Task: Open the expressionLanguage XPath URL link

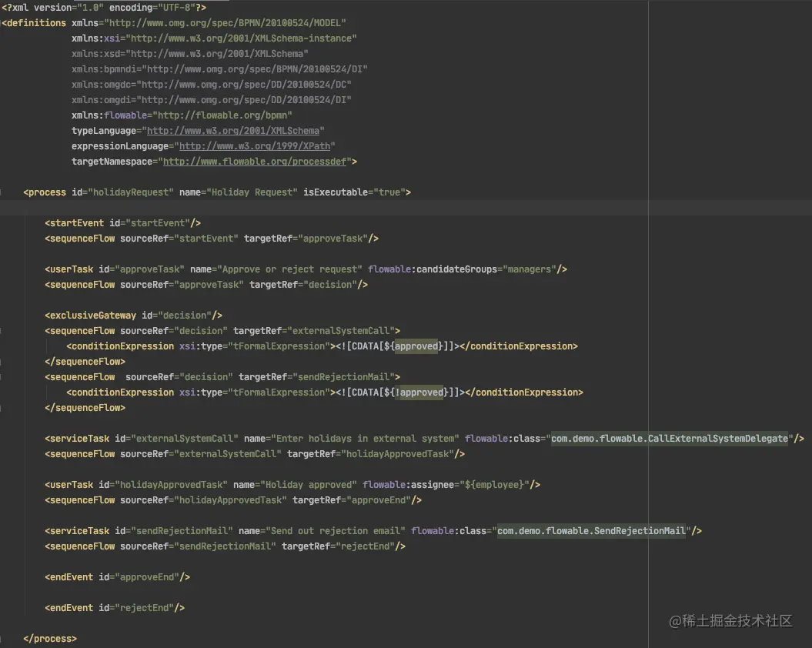Action: point(254,146)
